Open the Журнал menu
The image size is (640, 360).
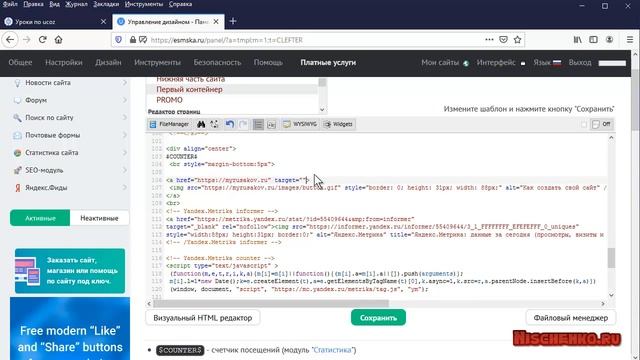click(76, 4)
